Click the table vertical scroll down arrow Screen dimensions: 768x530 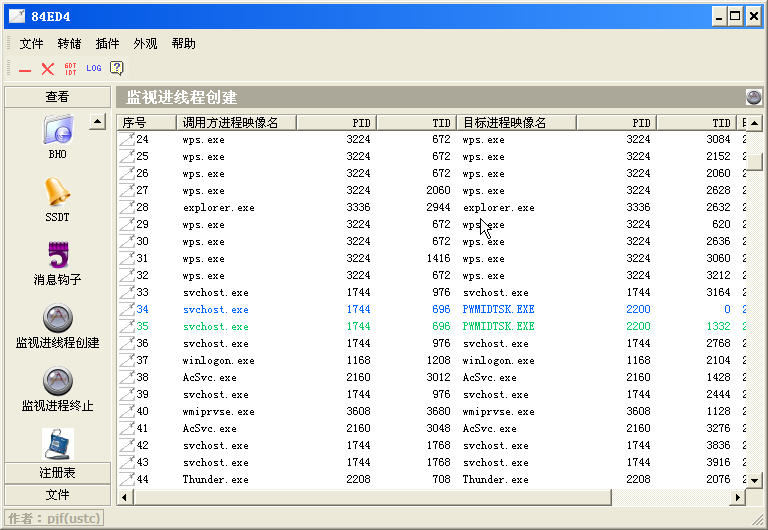pyautogui.click(x=754, y=481)
